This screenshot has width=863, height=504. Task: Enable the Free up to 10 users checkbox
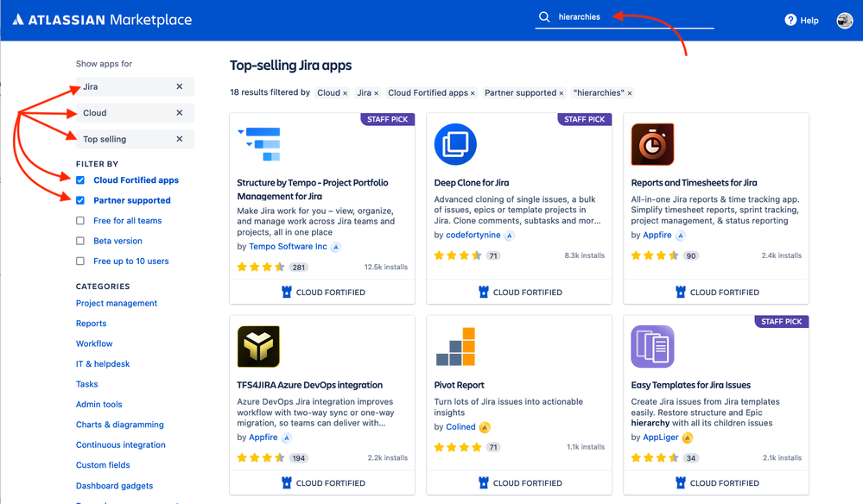80,261
